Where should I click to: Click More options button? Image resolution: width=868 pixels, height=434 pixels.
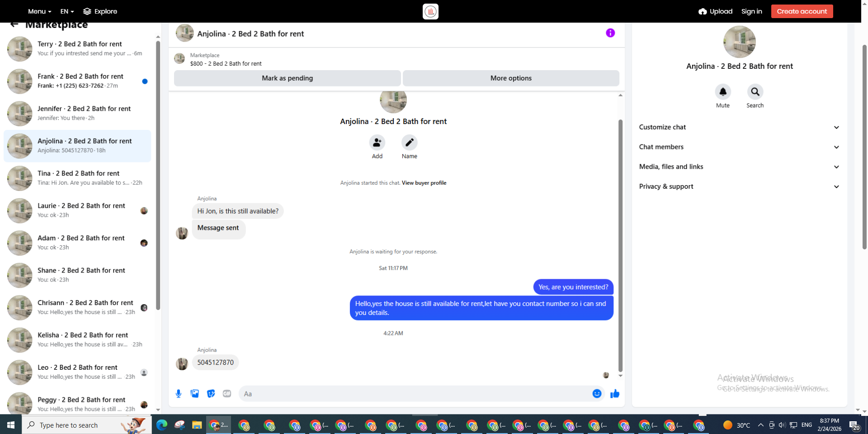coord(511,78)
